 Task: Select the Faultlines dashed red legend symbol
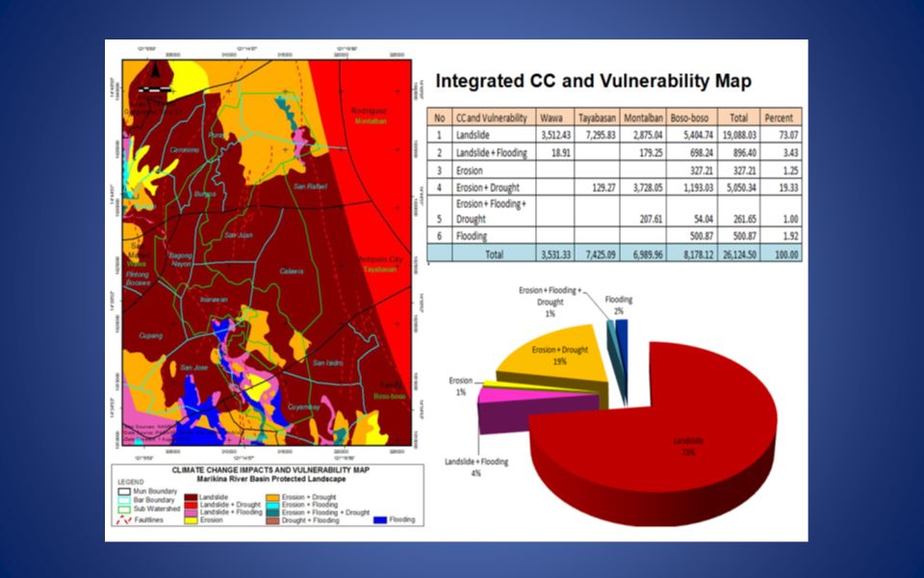124,519
